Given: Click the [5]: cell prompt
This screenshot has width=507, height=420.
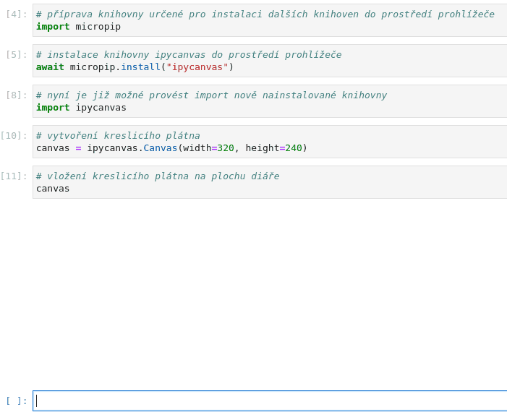Looking at the screenshot, I should tap(17, 55).
